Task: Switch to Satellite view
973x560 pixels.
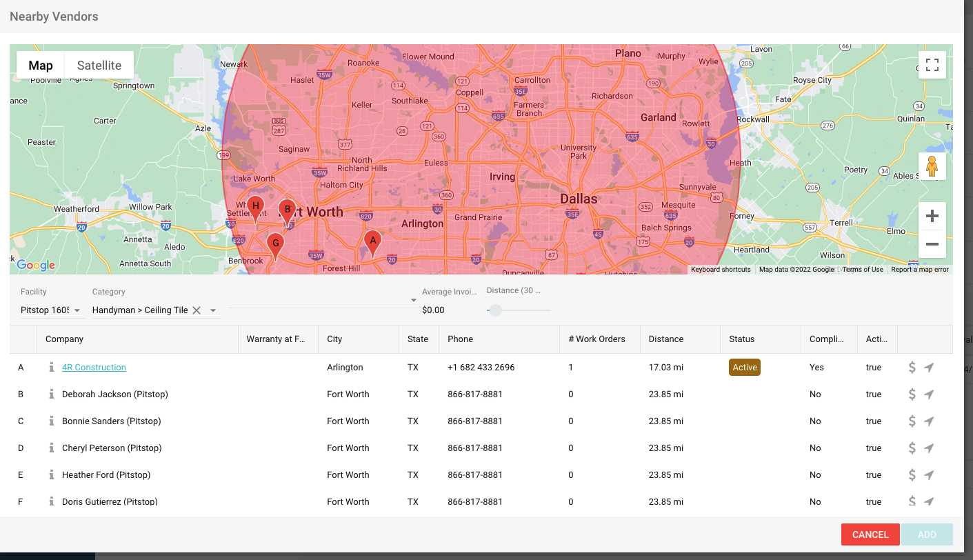Action: point(99,66)
